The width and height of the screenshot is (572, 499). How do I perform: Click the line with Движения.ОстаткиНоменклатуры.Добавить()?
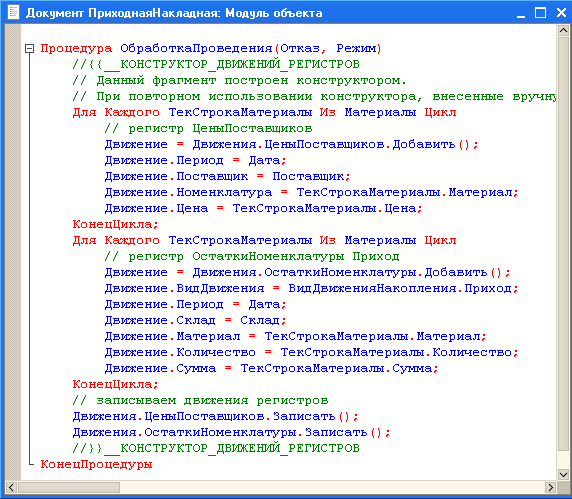click(x=307, y=272)
